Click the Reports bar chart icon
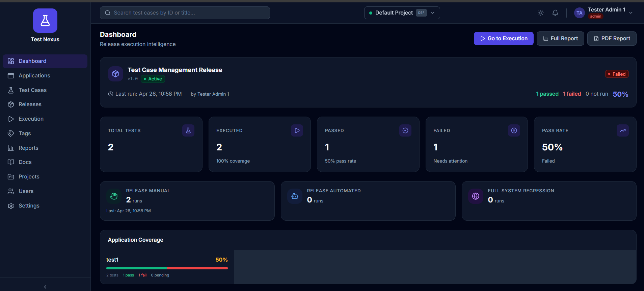Viewport: 644px width, 291px height. point(11,148)
